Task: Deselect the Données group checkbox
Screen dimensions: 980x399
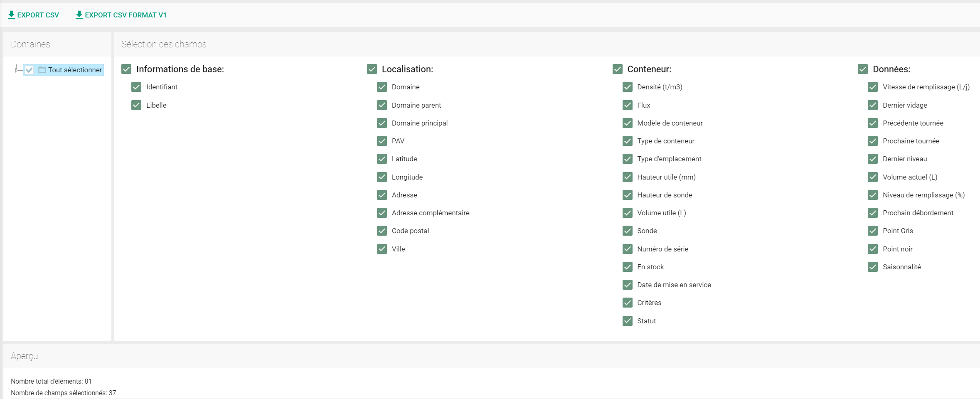Action: [x=863, y=69]
